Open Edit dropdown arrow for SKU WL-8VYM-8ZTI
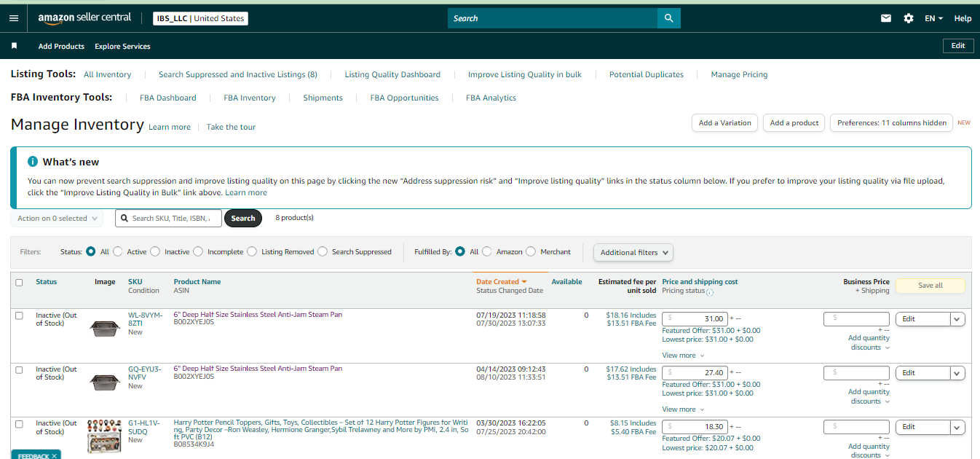Viewport: 980px width, 459px height. [x=958, y=319]
